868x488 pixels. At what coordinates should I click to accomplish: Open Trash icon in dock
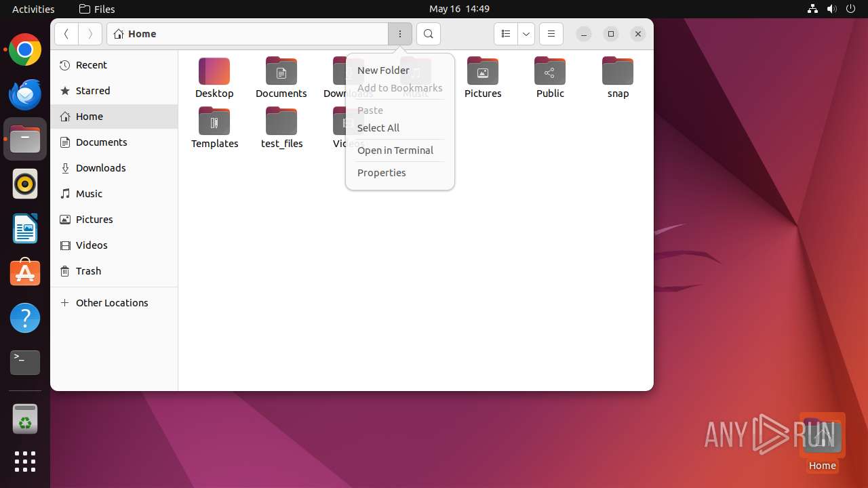pyautogui.click(x=25, y=420)
